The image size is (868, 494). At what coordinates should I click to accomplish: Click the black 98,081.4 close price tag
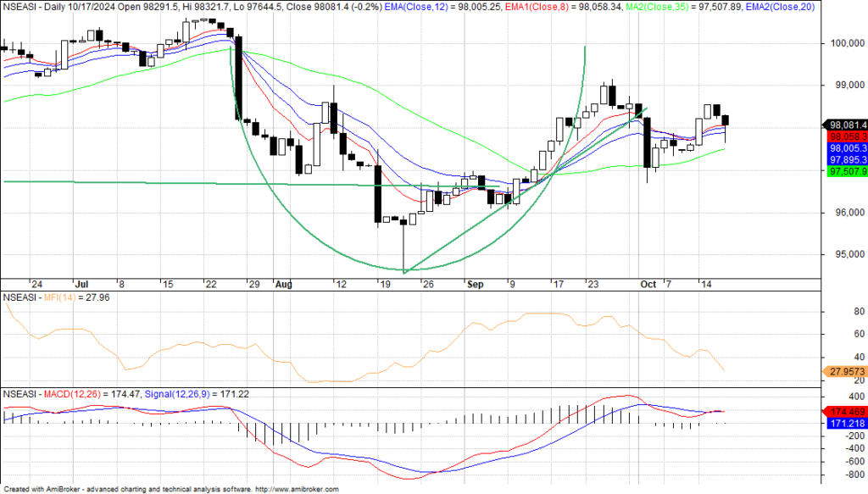pyautogui.click(x=846, y=125)
